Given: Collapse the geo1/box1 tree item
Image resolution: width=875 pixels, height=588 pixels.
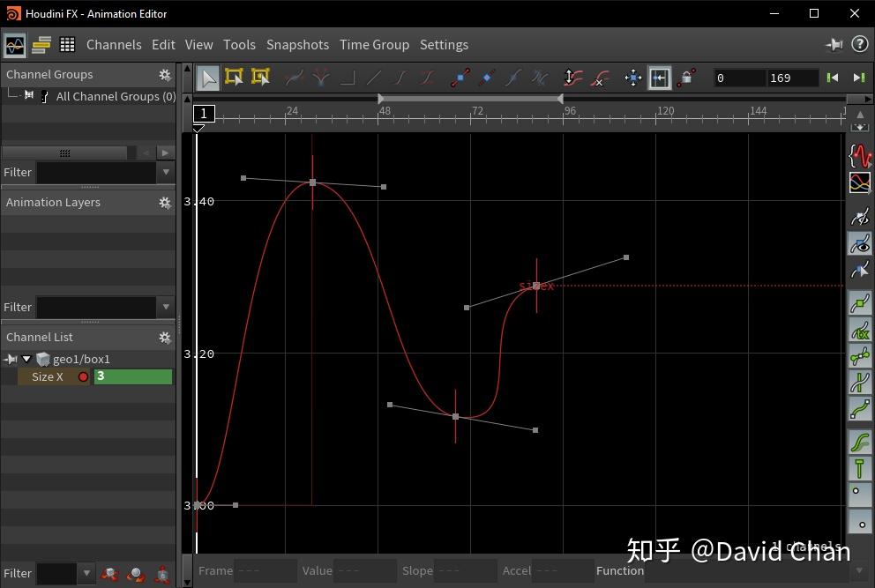Looking at the screenshot, I should tap(26, 359).
